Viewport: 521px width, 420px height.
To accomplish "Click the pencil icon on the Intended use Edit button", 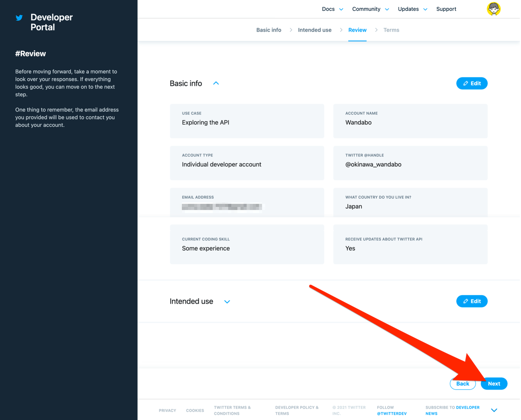I will tap(465, 301).
